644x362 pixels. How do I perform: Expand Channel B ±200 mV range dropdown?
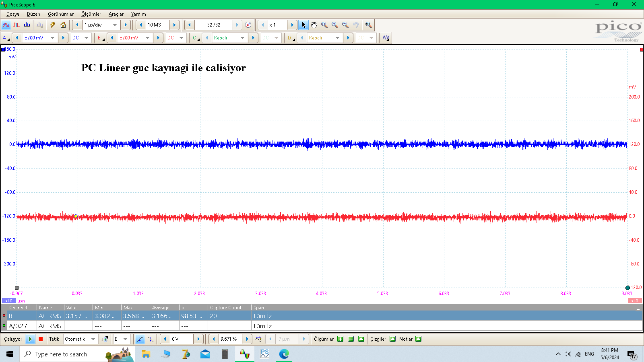[x=147, y=38]
